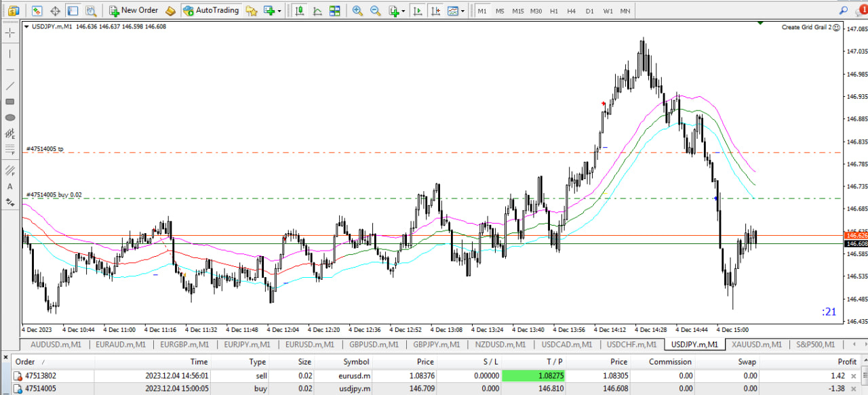The height and width of the screenshot is (395, 868).
Task: Select the Ellipse shape tool
Action: 10,118
